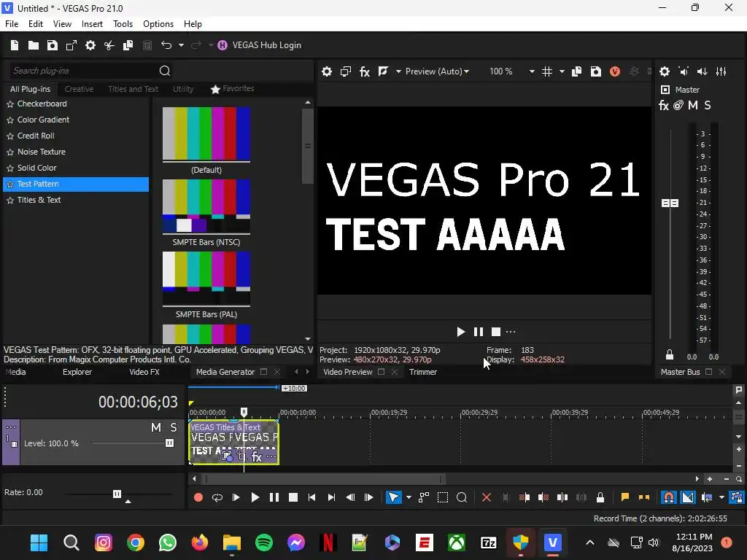Viewport: 747px width, 560px height.
Task: Mute video track 1
Action: [x=156, y=427]
